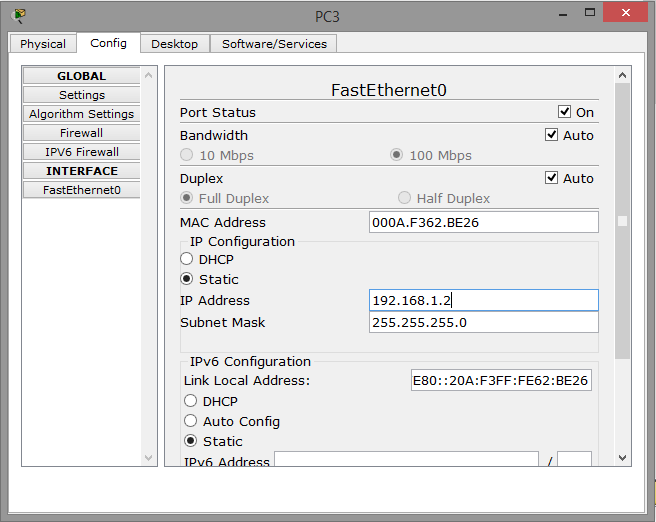Select DHCP under IP Configuration
This screenshot has width=656, height=522.
coord(187,259)
